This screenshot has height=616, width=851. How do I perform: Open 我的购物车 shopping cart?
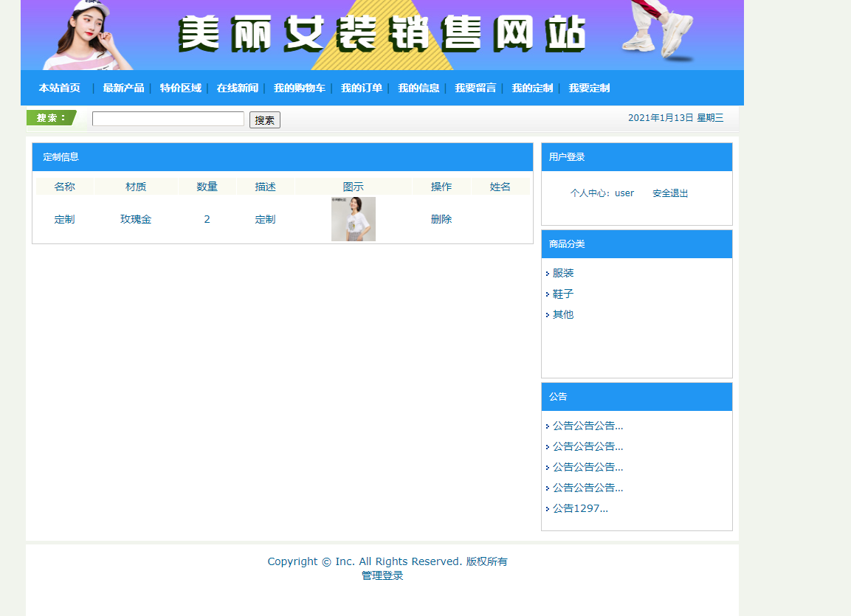point(298,88)
